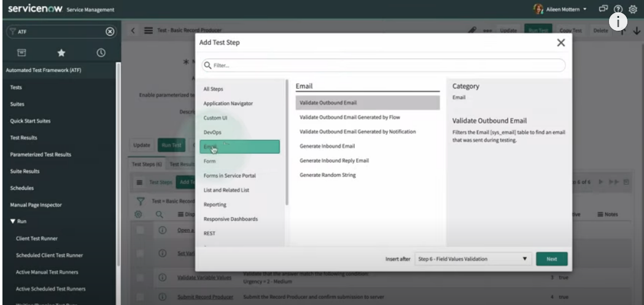Go to next record down arrow
Image resolution: width=644 pixels, height=305 pixels.
(637, 31)
